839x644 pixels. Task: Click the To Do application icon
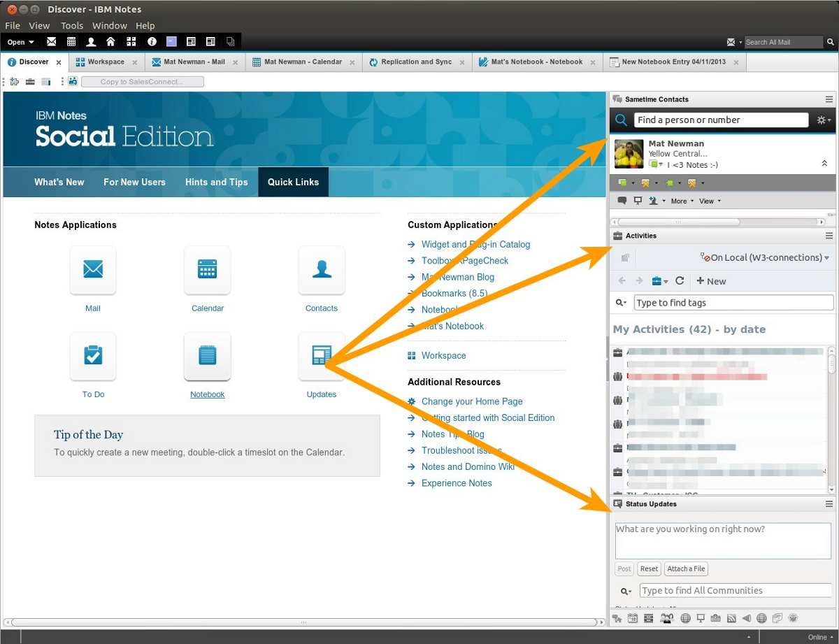click(93, 356)
